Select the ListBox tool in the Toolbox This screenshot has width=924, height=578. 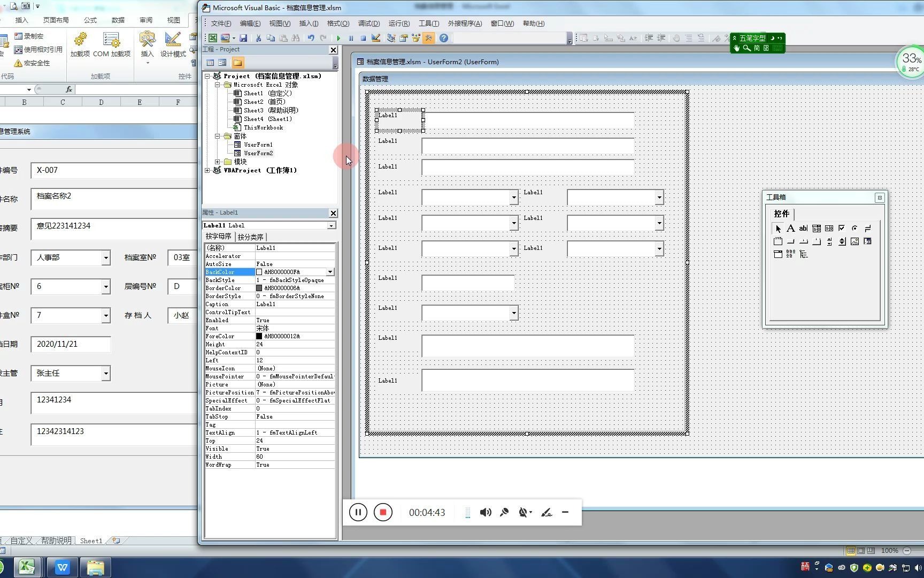point(829,228)
